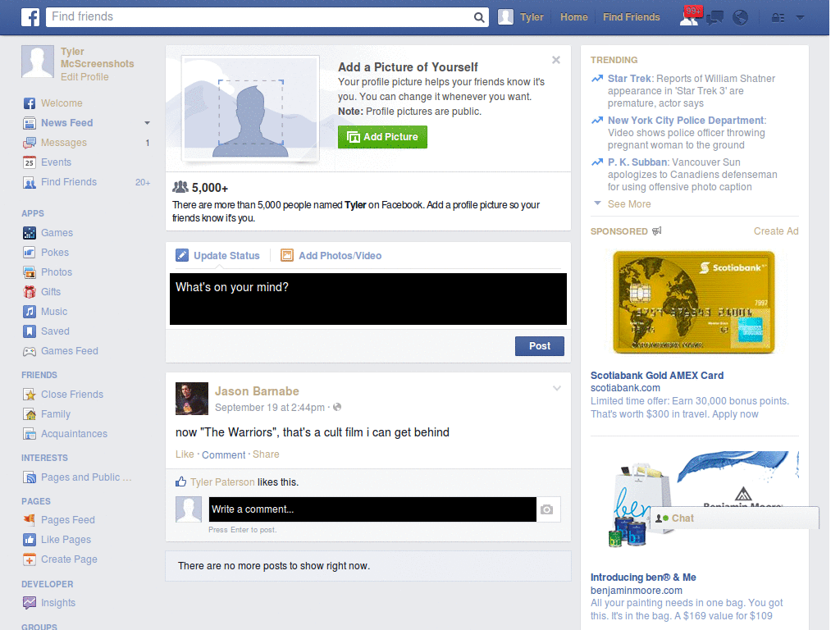
Task: Open privacy shortcuts lock icon
Action: coord(778,18)
